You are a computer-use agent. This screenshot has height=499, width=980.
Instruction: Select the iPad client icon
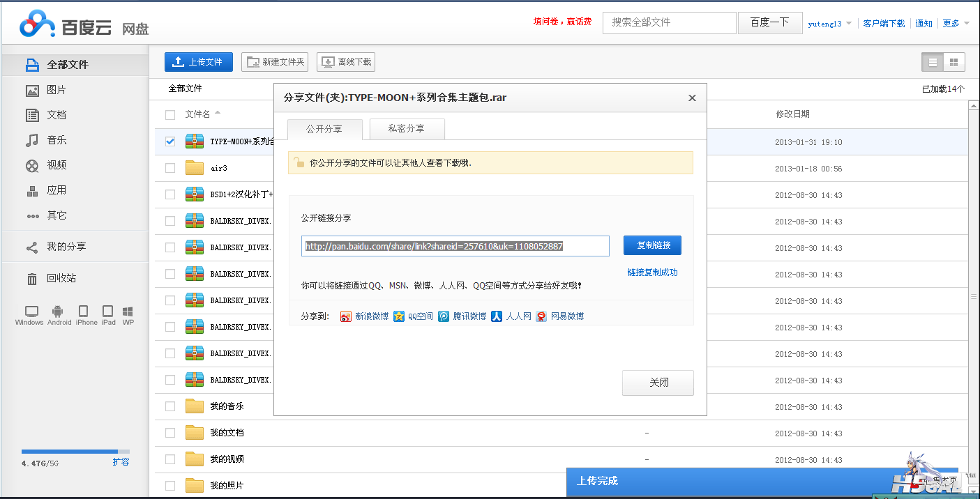pos(108,312)
